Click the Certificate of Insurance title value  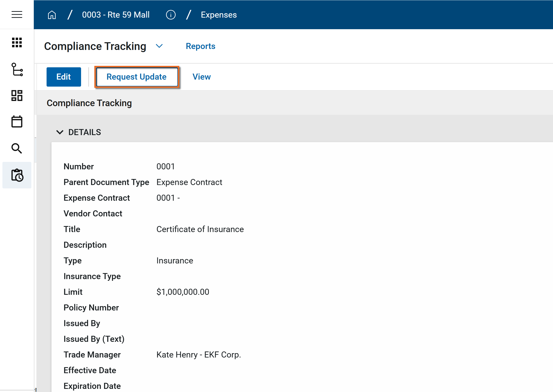[x=200, y=229]
